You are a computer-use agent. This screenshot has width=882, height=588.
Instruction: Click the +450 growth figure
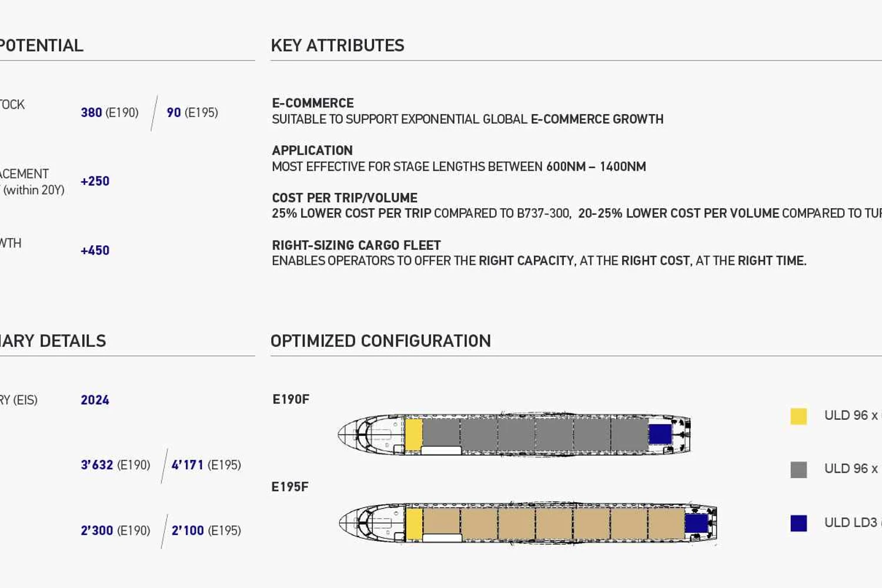click(95, 250)
